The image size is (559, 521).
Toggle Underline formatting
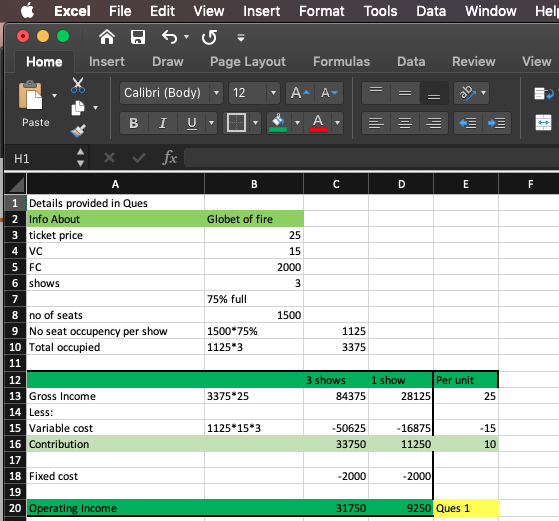coord(192,123)
